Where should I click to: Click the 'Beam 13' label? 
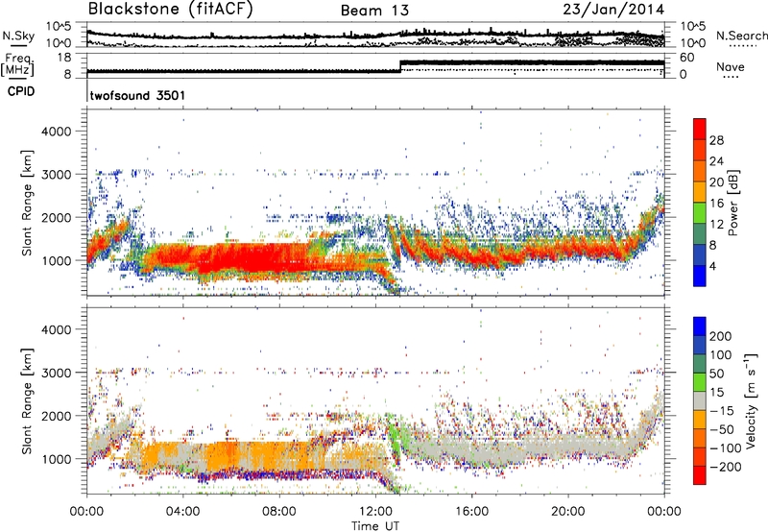(374, 11)
